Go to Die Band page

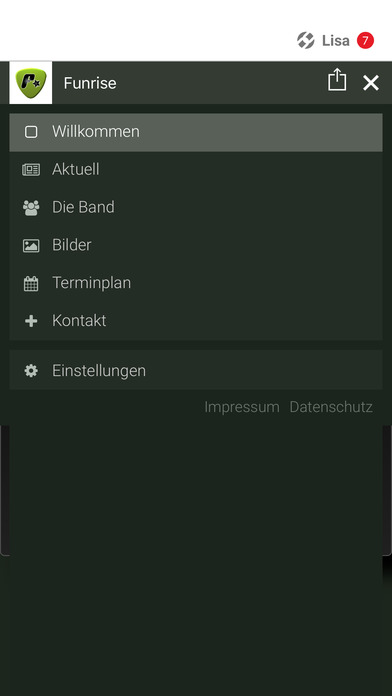click(196, 208)
